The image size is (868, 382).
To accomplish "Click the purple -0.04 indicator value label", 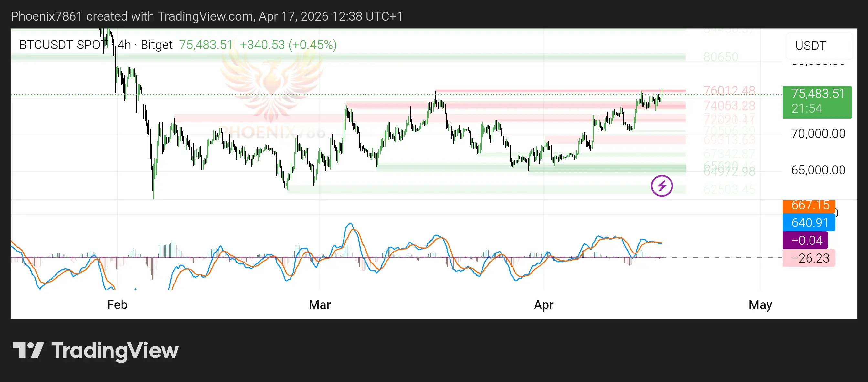I will [x=805, y=240].
